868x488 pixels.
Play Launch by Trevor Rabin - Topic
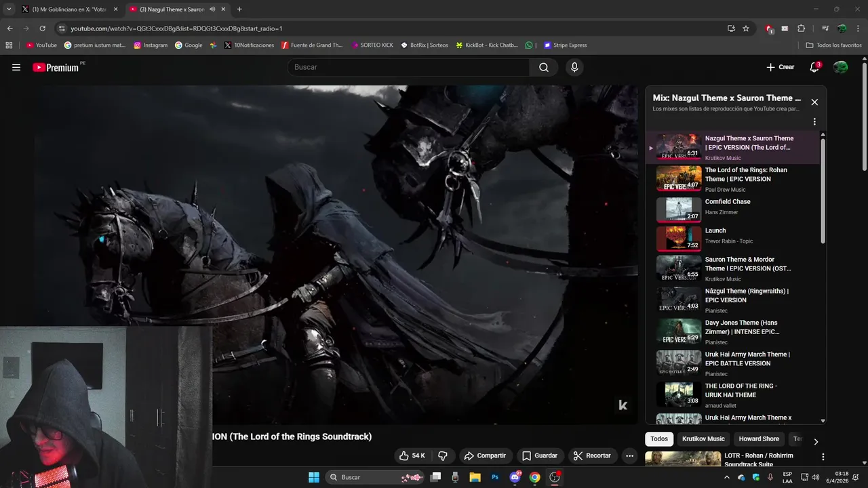tap(732, 239)
